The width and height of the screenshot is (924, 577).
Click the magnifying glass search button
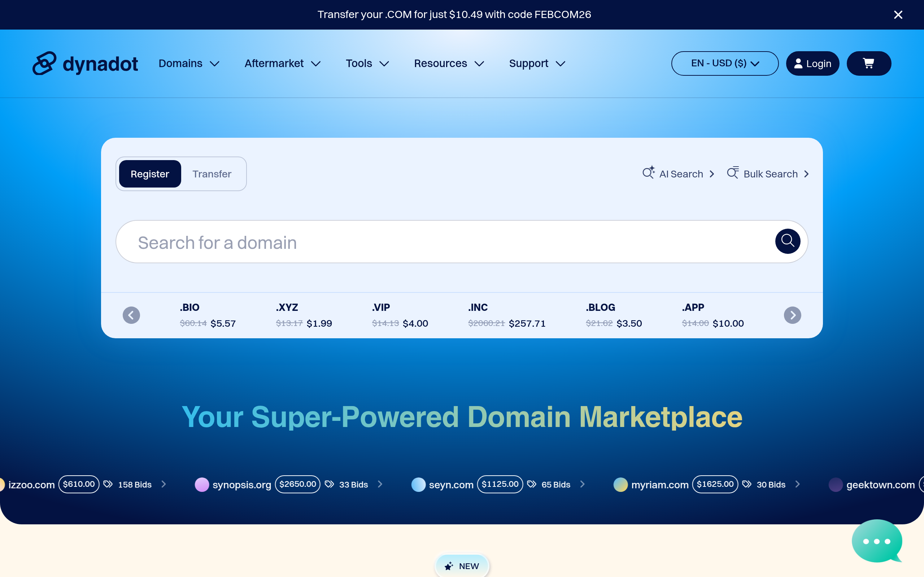click(787, 241)
